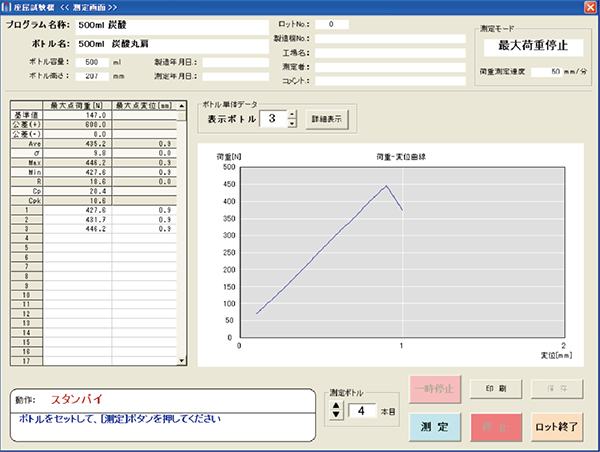Click the 表示ボトル value field showing 3
Viewport: 600px width, 452px height.
[x=273, y=119]
